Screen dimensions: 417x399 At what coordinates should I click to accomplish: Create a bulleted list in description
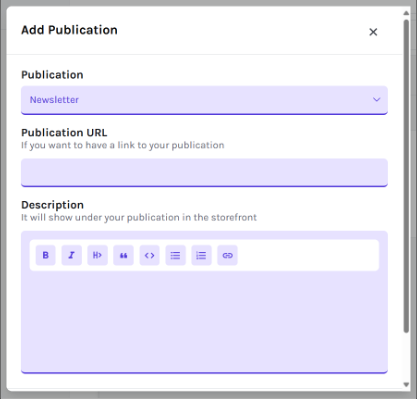[x=175, y=255]
